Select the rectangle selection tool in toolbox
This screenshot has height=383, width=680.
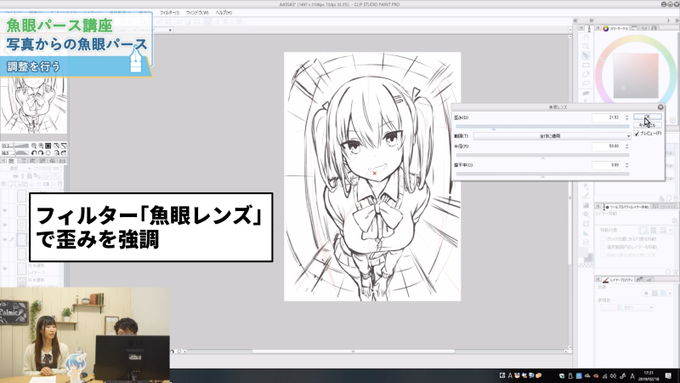pos(586,65)
